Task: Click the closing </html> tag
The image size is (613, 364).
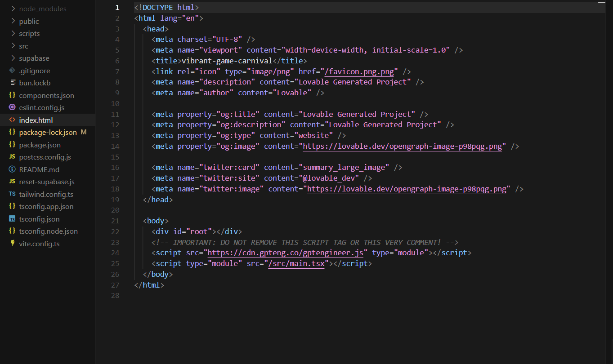Action: point(149,285)
